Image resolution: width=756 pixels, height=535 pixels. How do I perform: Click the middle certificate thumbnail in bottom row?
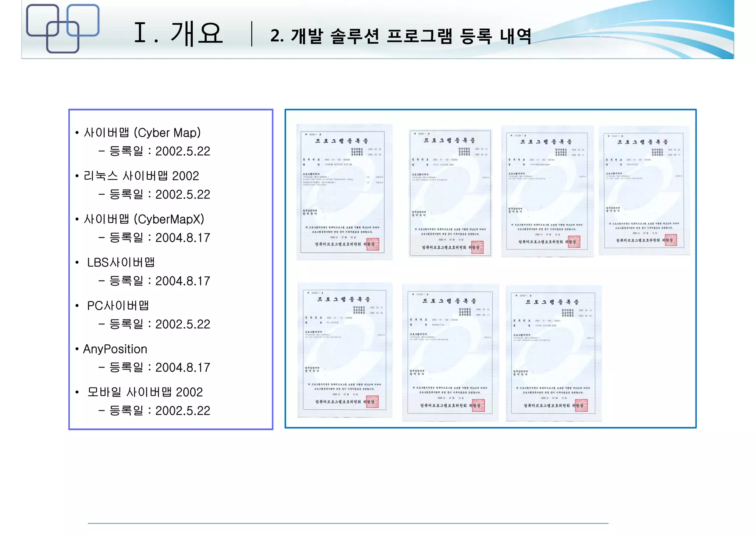click(450, 352)
